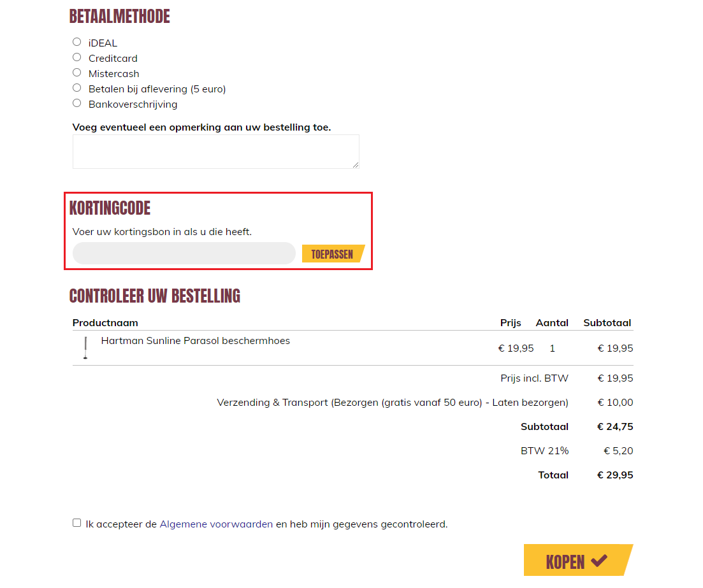
Task: Select the Creditcard payment option
Action: coord(76,56)
